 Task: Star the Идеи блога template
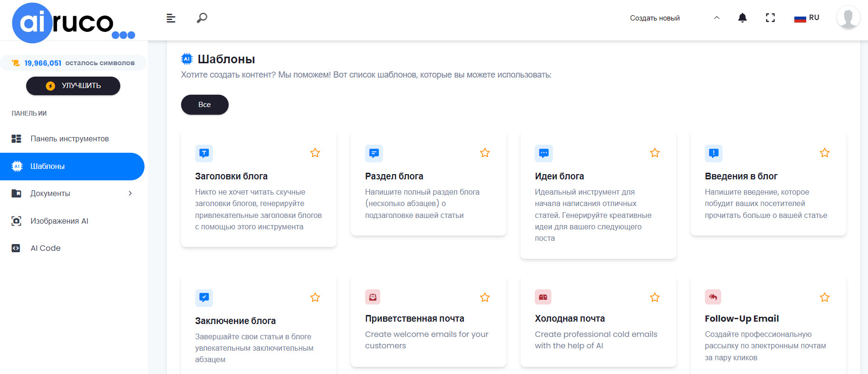[x=655, y=153]
